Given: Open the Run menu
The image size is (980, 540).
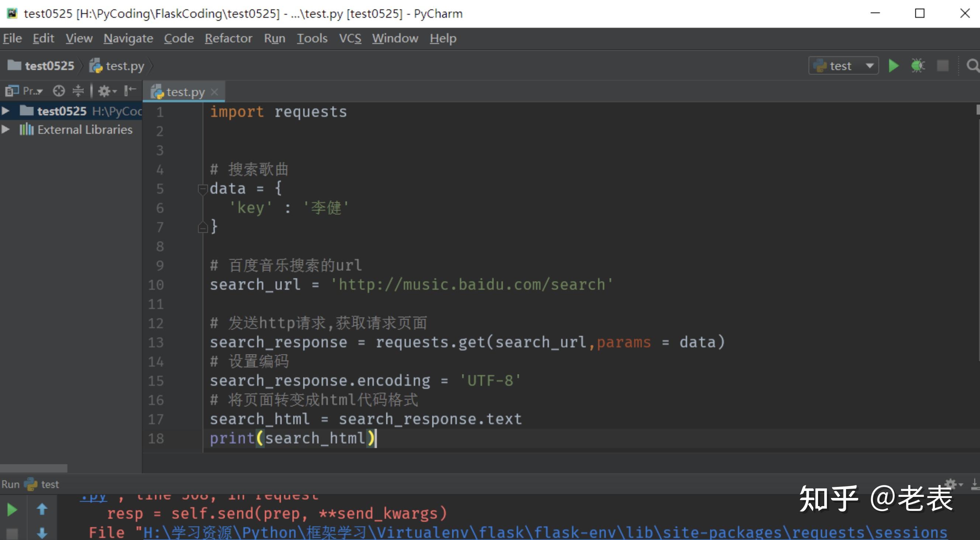Looking at the screenshot, I should pos(274,38).
